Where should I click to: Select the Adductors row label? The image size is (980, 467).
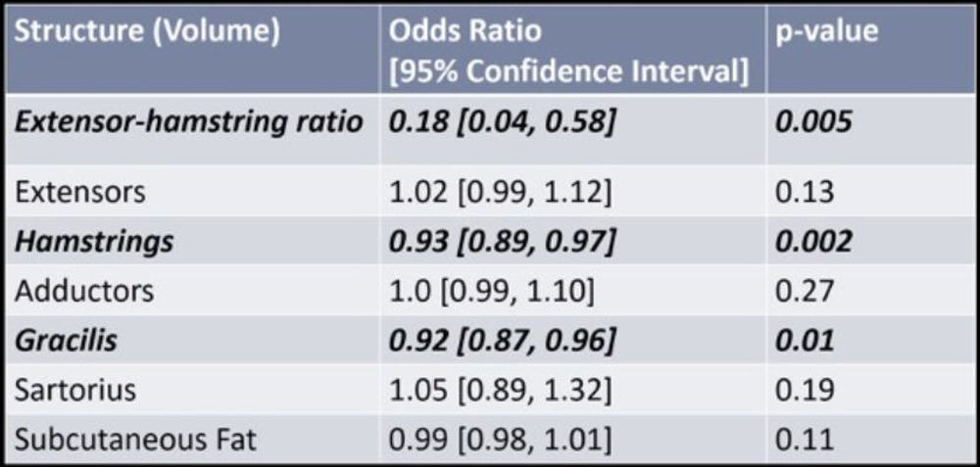(x=84, y=291)
